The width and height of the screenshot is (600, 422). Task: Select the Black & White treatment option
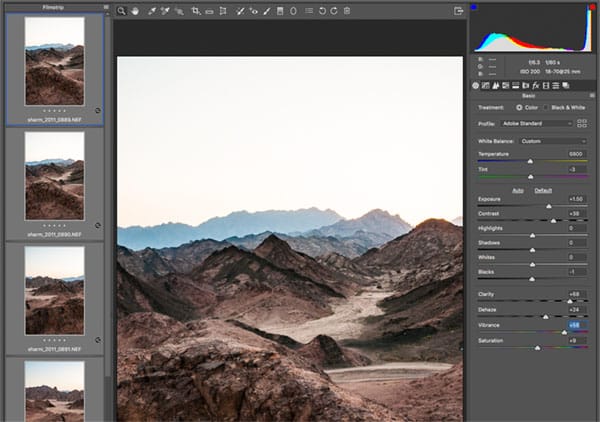(546, 108)
